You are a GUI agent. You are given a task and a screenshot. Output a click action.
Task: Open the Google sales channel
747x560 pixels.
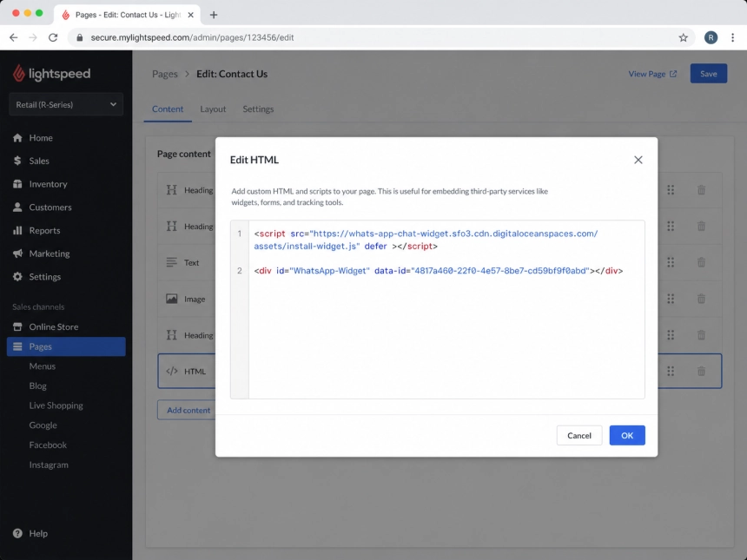pos(43,425)
